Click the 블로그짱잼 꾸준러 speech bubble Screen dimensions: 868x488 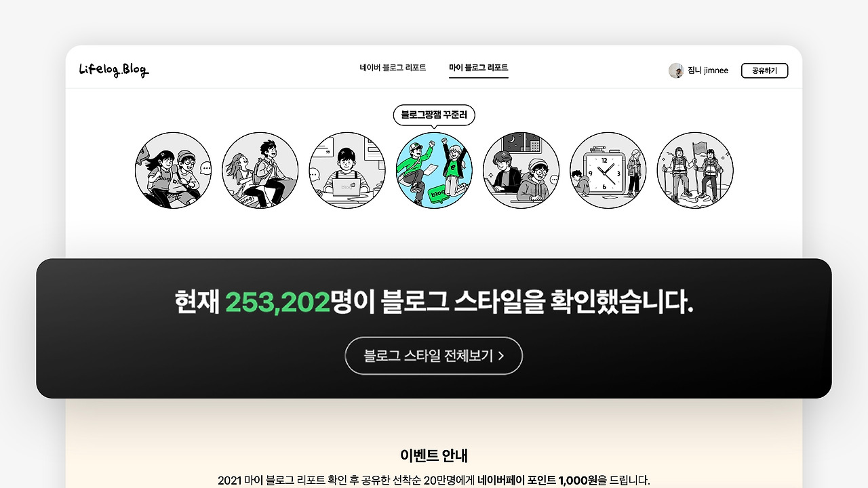[434, 115]
